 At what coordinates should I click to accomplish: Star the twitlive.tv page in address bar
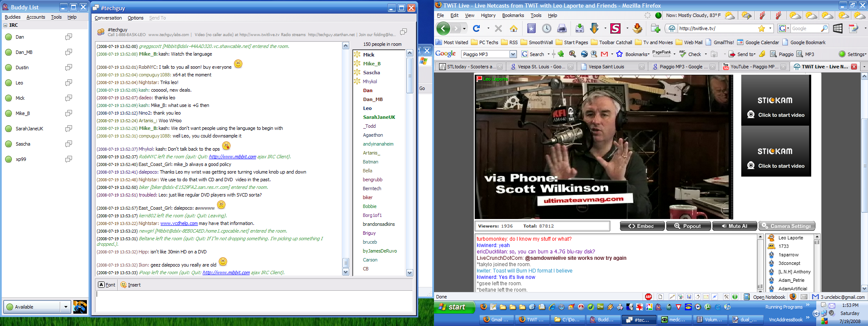[762, 28]
